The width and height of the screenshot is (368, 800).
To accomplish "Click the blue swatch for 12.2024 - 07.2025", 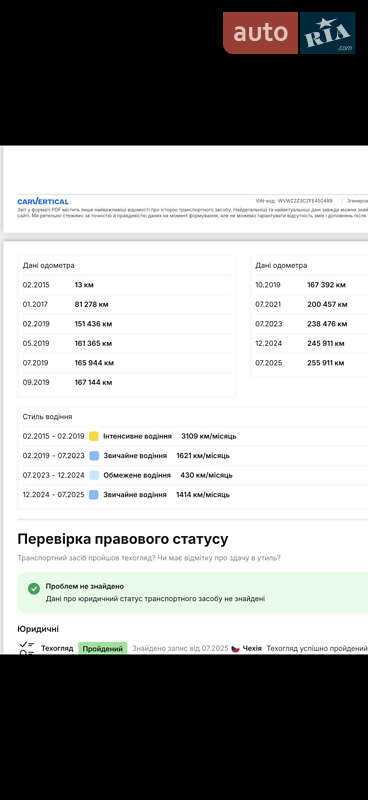I will pyautogui.click(x=93, y=494).
